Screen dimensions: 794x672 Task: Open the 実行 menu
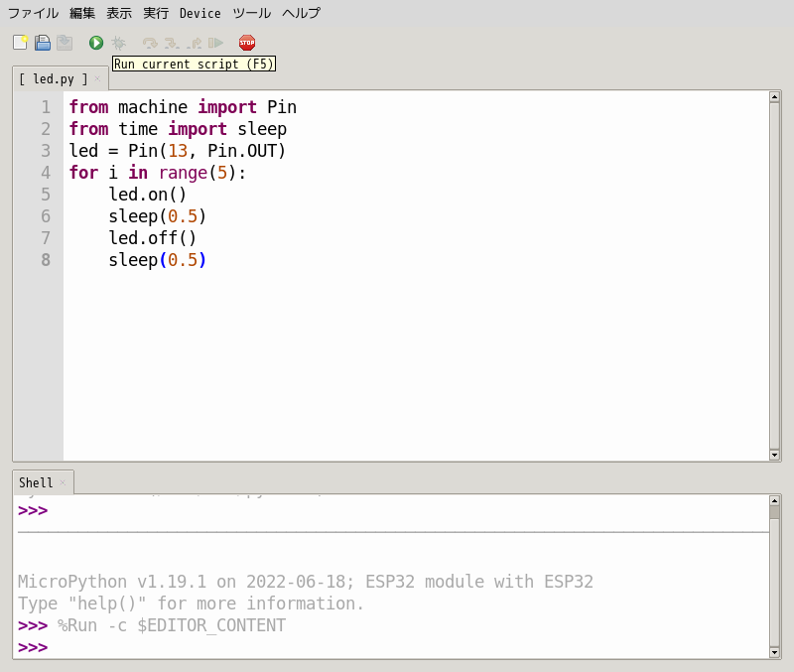[x=156, y=13]
